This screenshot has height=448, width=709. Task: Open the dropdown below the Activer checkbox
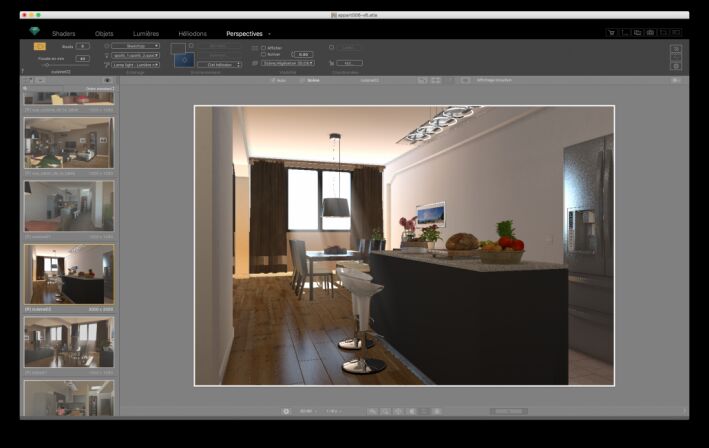coord(288,63)
